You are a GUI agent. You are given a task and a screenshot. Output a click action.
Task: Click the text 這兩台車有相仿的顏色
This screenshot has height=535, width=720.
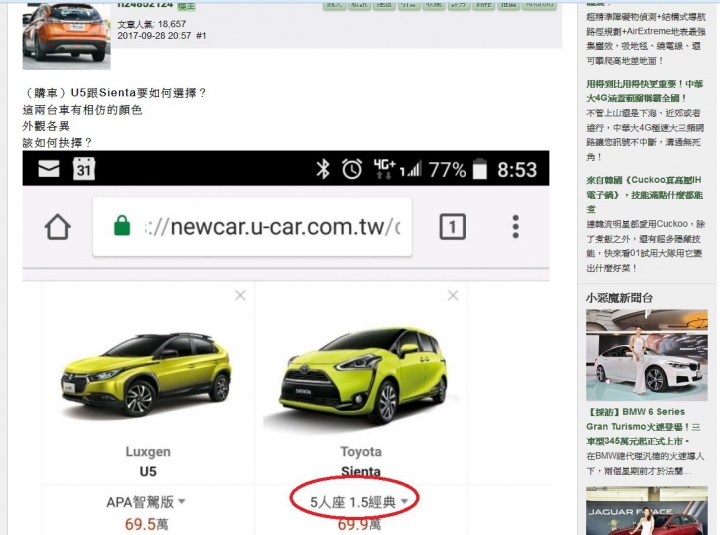[83, 110]
